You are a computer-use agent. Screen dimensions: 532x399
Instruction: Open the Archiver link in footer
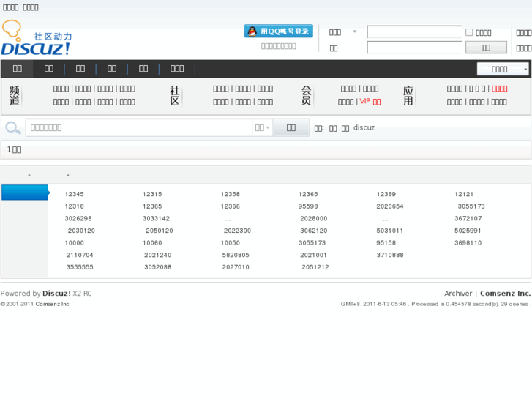point(458,294)
